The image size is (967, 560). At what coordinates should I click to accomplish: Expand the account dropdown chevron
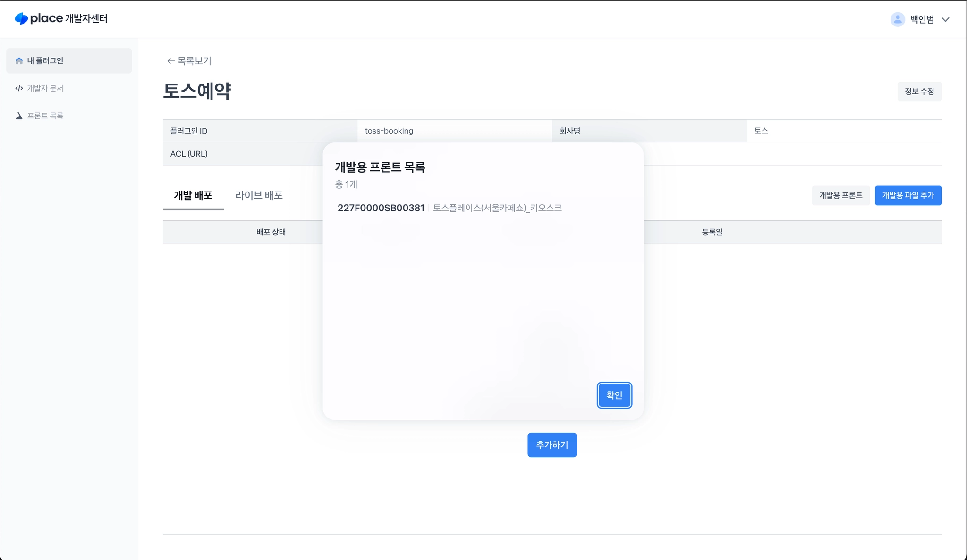click(x=945, y=19)
